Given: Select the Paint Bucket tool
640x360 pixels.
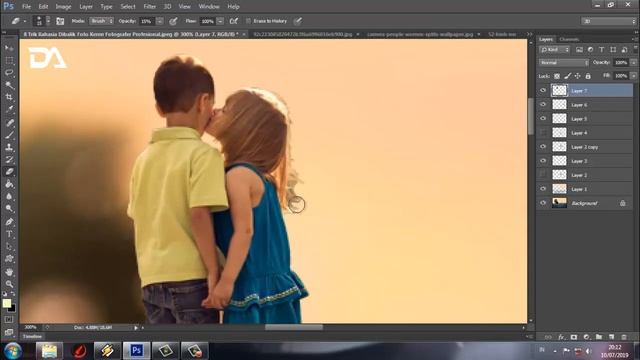Looking at the screenshot, I should point(9,184).
